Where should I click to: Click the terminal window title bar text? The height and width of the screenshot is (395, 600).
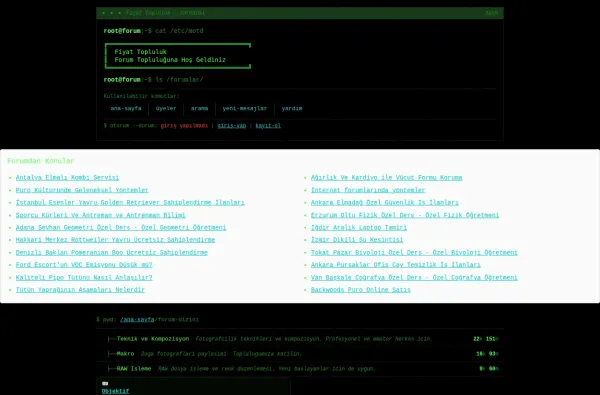165,13
